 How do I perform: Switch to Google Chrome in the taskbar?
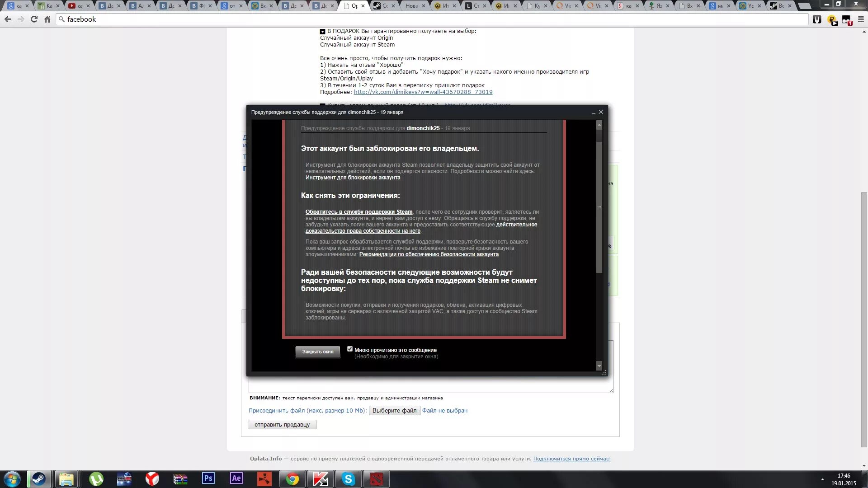292,479
